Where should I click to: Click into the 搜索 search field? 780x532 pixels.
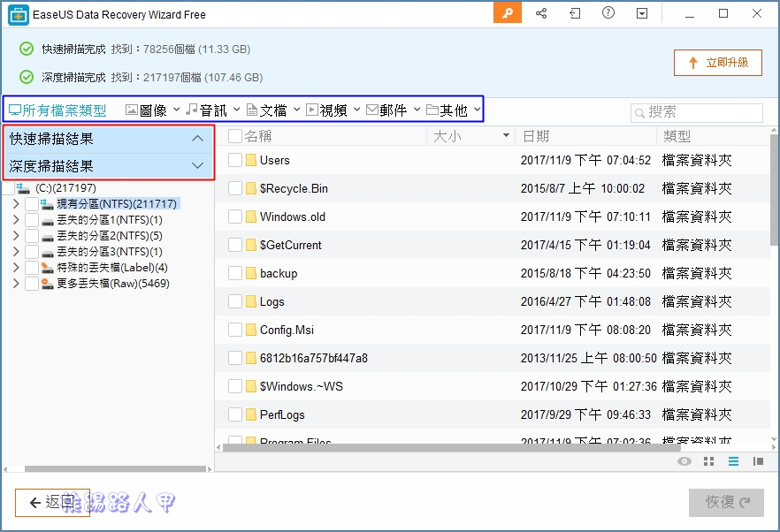(x=697, y=113)
